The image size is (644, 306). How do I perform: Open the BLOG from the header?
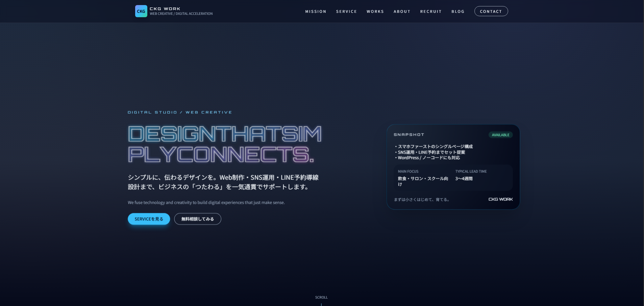pyautogui.click(x=457, y=11)
